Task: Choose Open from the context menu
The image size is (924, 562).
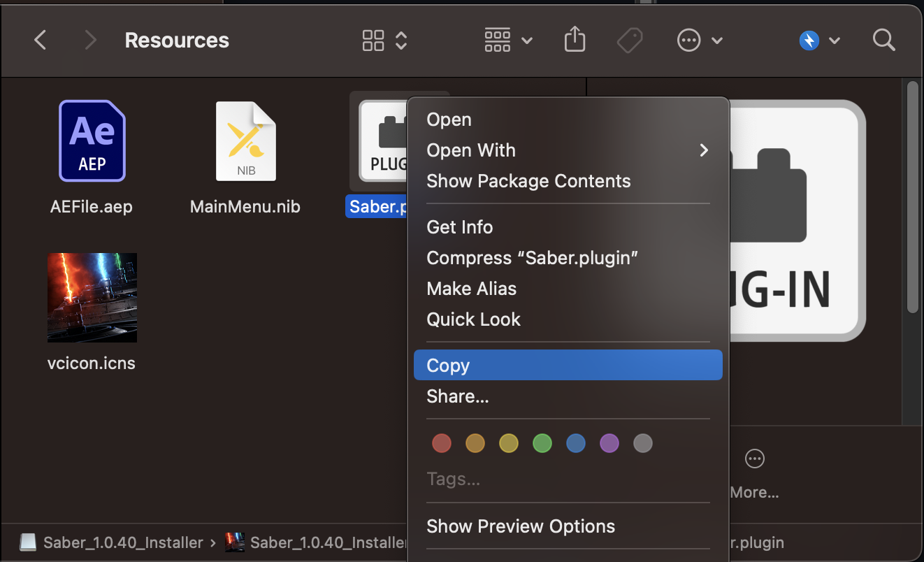Action: pos(568,120)
